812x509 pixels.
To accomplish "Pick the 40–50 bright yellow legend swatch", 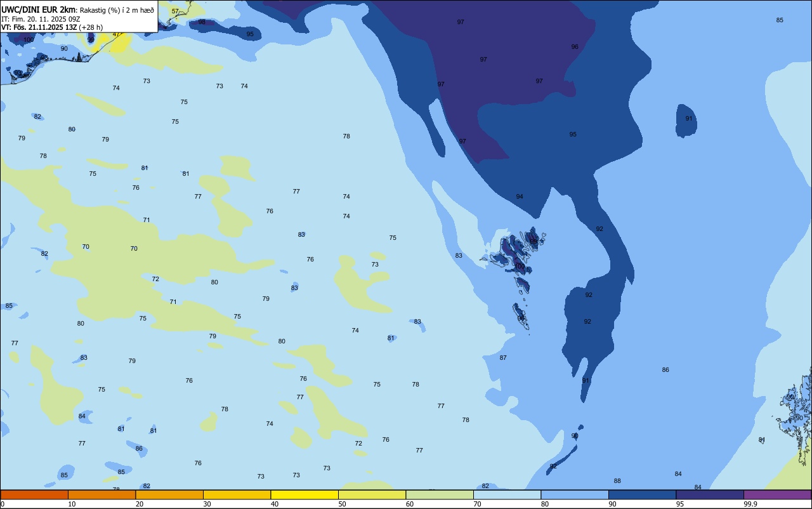I will coord(304,494).
